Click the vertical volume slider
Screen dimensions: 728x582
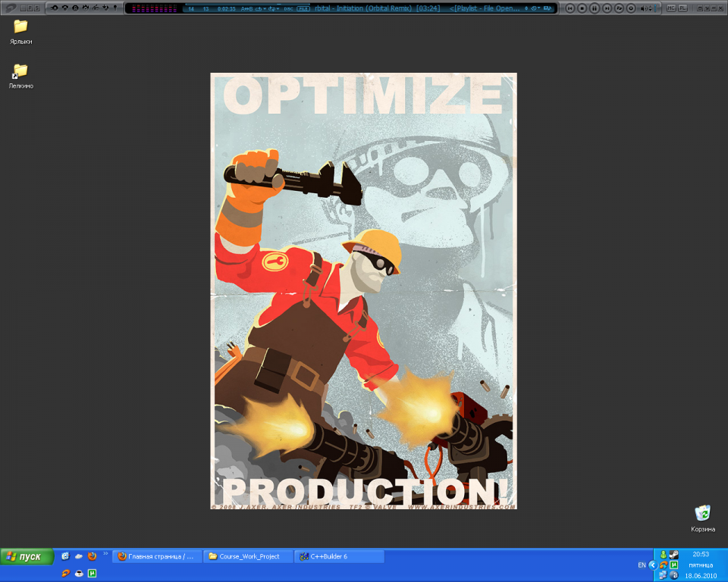pos(655,8)
